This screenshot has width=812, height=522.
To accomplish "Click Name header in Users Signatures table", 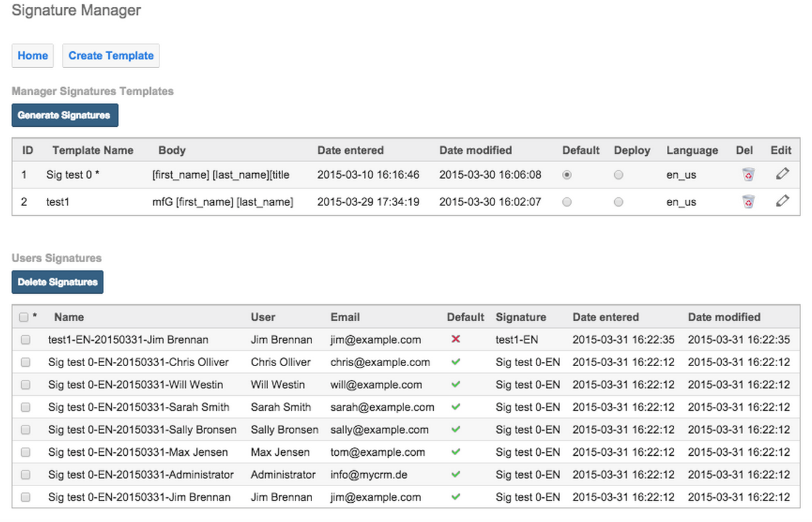I will point(69,317).
